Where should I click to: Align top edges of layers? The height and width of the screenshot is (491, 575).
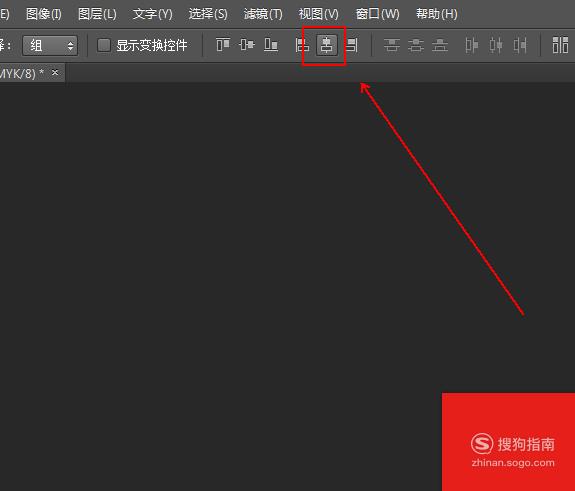click(x=223, y=45)
